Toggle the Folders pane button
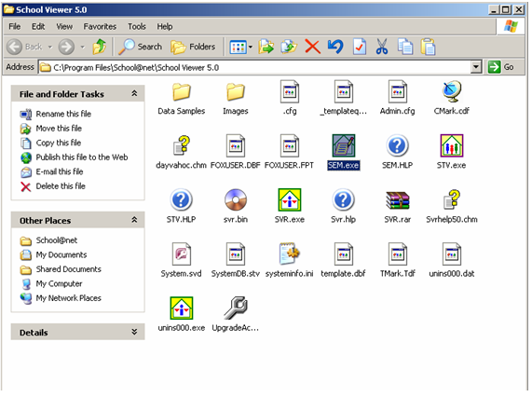The width and height of the screenshot is (532, 397). pos(193,47)
